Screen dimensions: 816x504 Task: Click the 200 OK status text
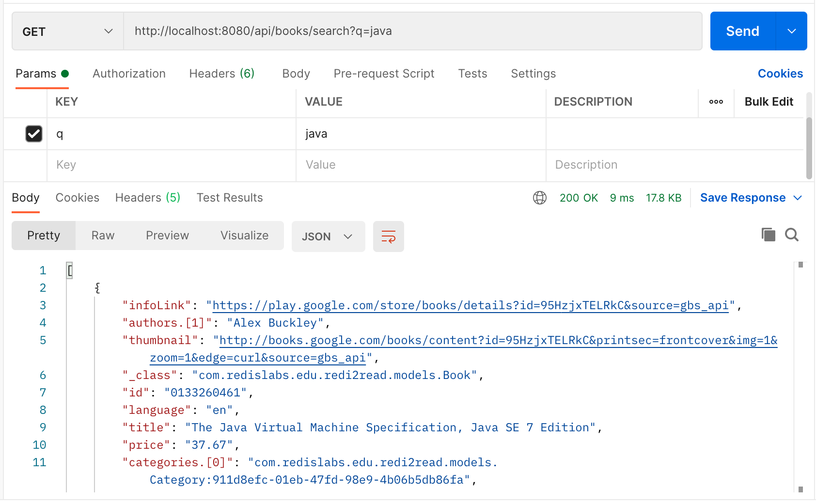[579, 198]
